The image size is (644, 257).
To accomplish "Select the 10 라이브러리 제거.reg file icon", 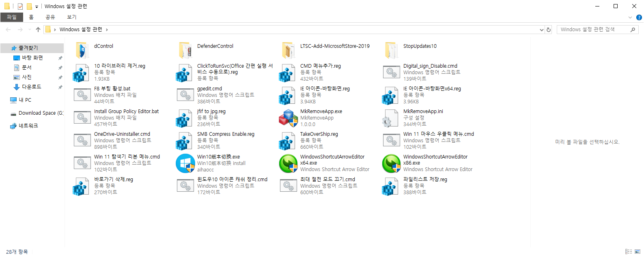I will tap(81, 73).
